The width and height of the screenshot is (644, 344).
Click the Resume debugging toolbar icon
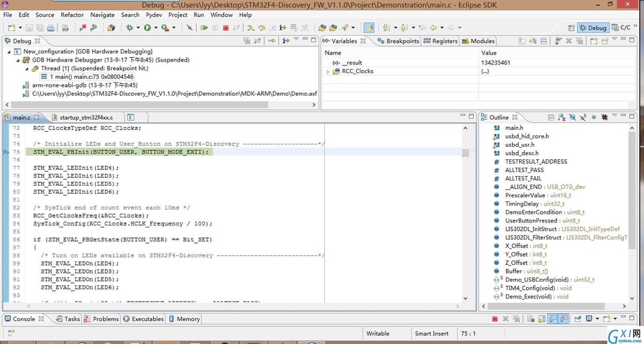click(204, 28)
